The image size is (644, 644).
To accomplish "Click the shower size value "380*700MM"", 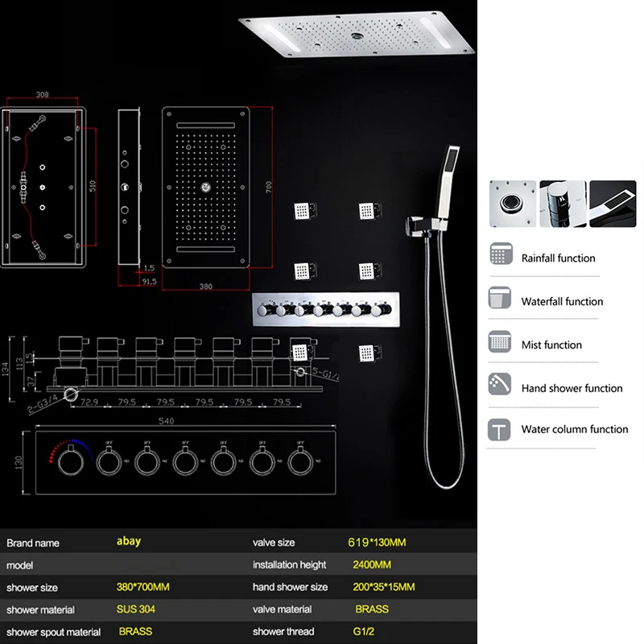I will click(142, 587).
